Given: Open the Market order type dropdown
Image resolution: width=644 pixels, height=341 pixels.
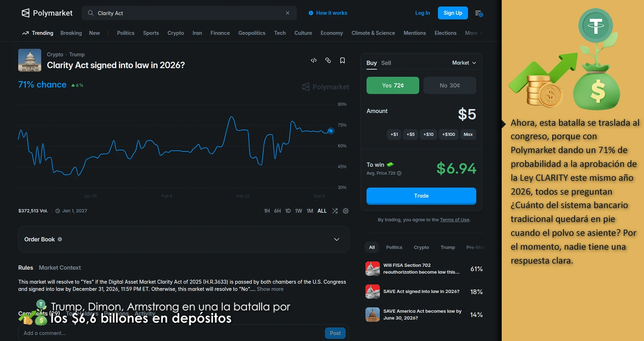Looking at the screenshot, I should tap(464, 63).
